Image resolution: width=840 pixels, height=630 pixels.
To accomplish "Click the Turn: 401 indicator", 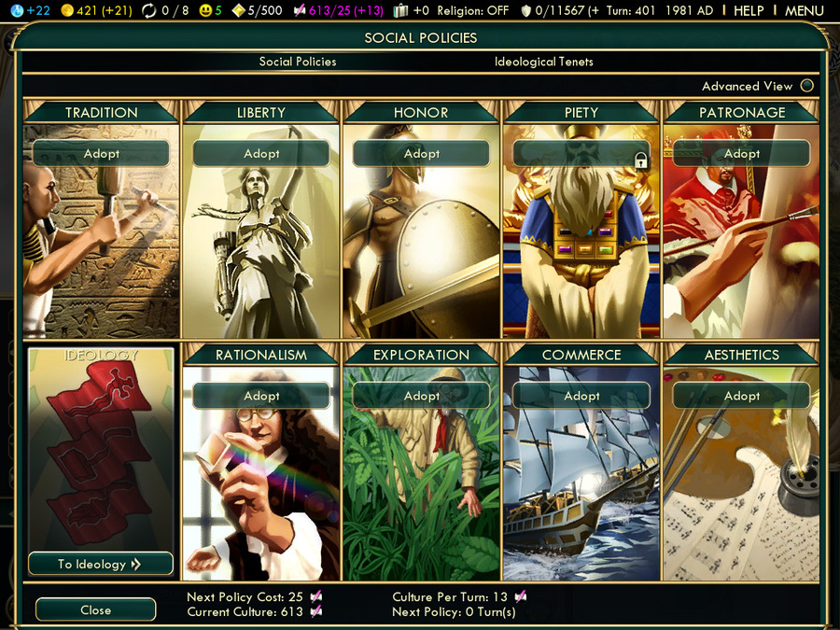I will (x=631, y=10).
